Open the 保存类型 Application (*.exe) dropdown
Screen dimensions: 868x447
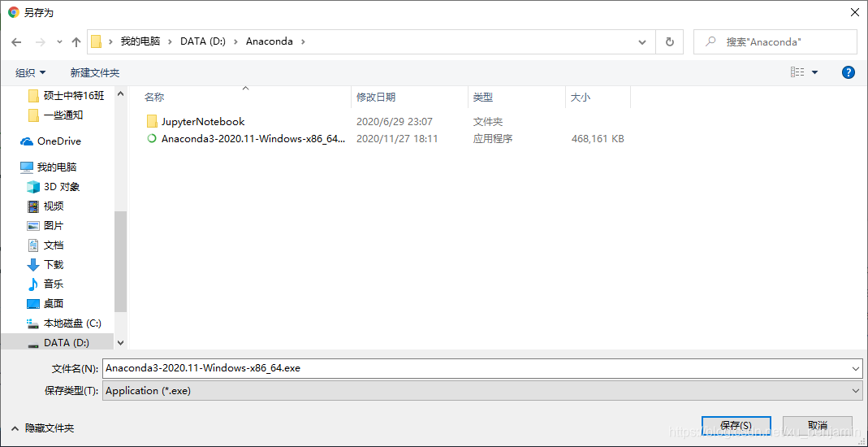point(482,390)
